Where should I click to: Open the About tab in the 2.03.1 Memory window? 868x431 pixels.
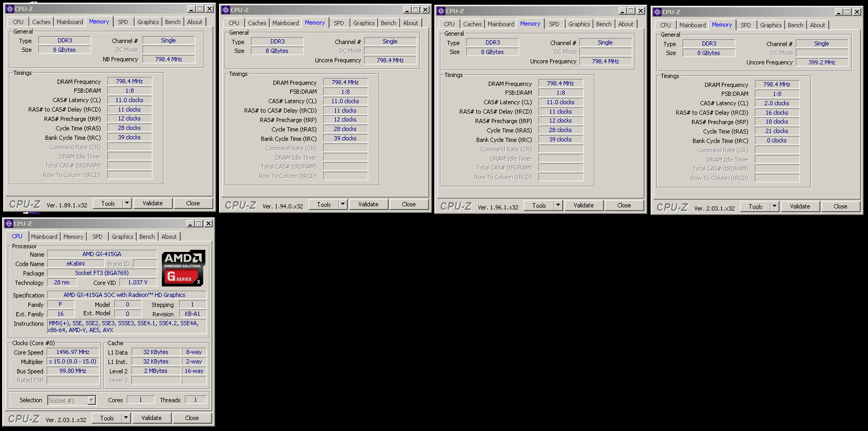[818, 25]
